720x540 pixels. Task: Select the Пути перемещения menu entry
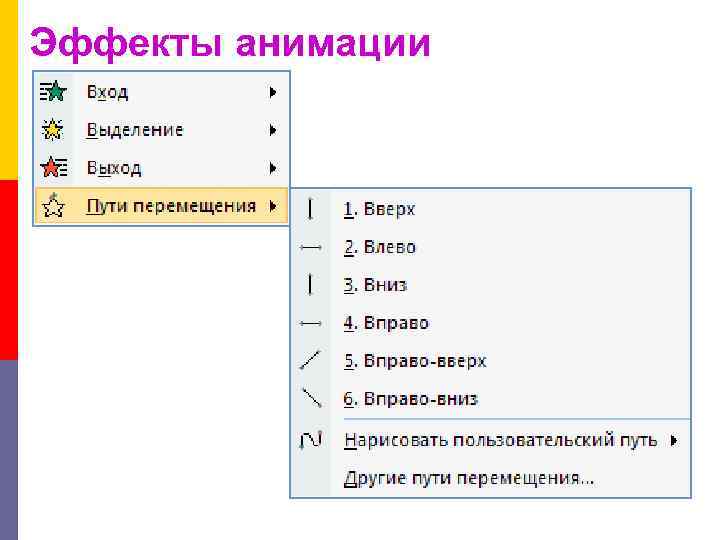[162, 206]
